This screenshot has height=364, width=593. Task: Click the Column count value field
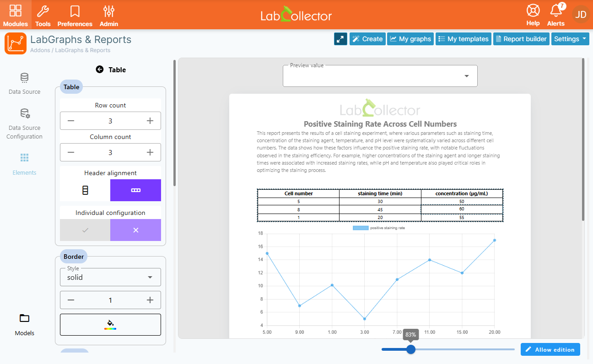110,152
